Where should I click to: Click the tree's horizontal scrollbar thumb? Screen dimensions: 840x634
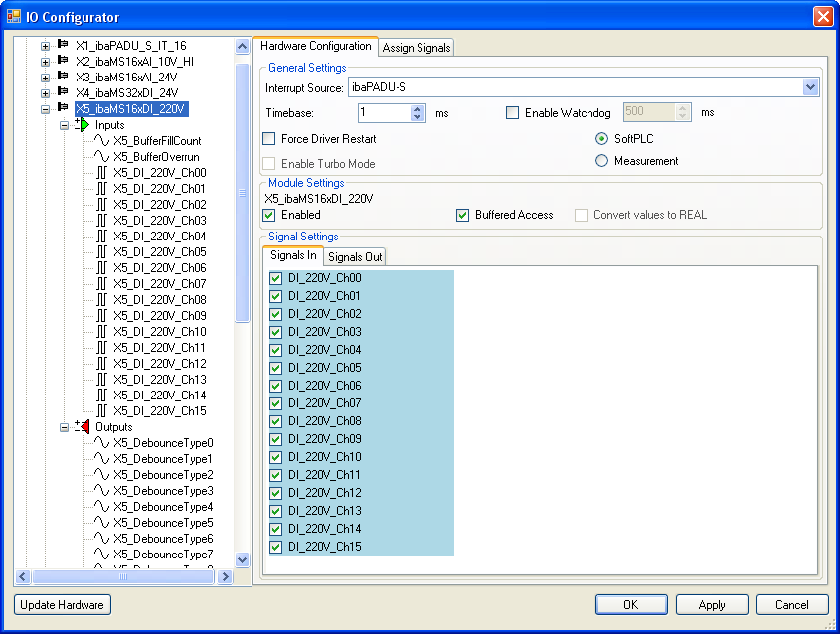click(x=123, y=576)
